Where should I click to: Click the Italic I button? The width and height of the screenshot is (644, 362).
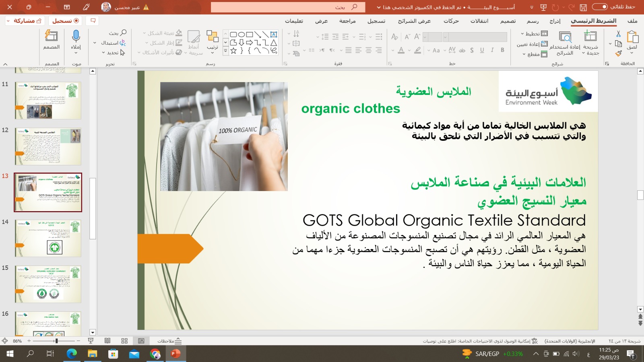(x=492, y=50)
